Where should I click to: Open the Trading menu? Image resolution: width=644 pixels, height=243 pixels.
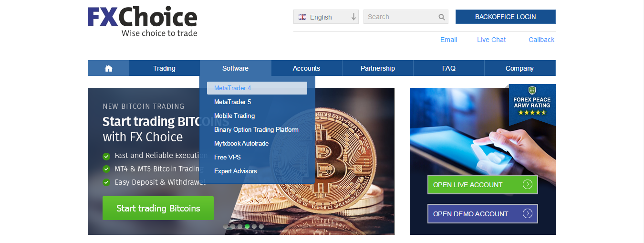[165, 68]
